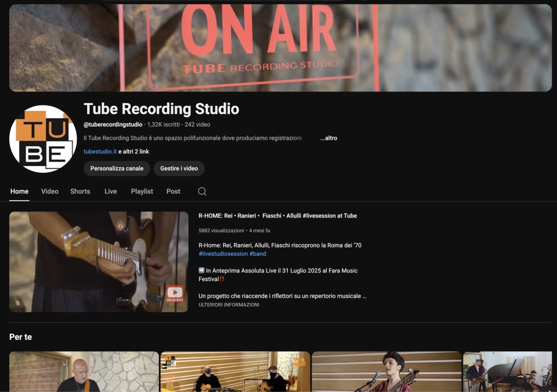Click the #livestudiosession hashtag
This screenshot has width=557, height=392.
click(222, 254)
